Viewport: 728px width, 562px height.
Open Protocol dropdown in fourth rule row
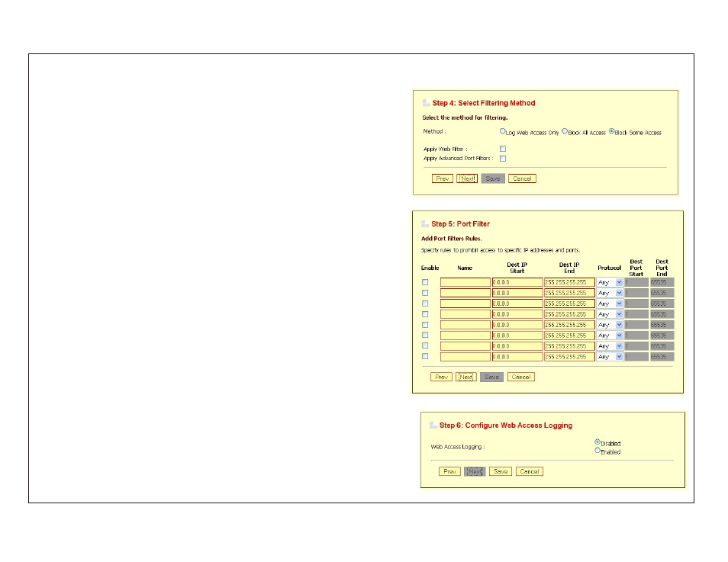click(610, 314)
